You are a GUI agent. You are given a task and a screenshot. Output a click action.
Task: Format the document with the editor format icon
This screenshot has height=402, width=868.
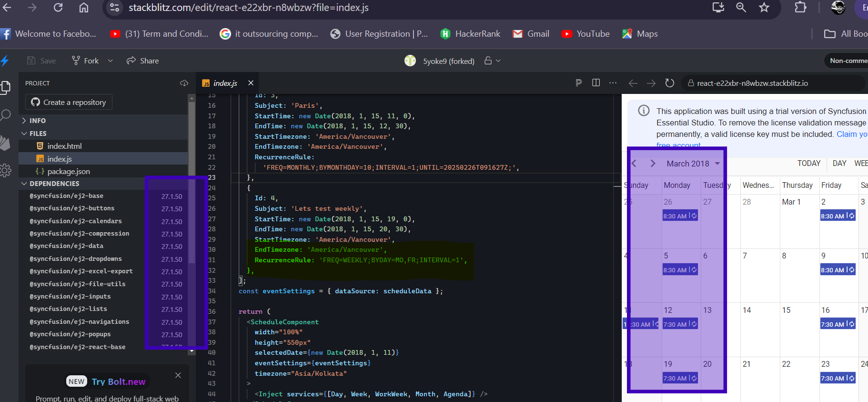(x=579, y=83)
